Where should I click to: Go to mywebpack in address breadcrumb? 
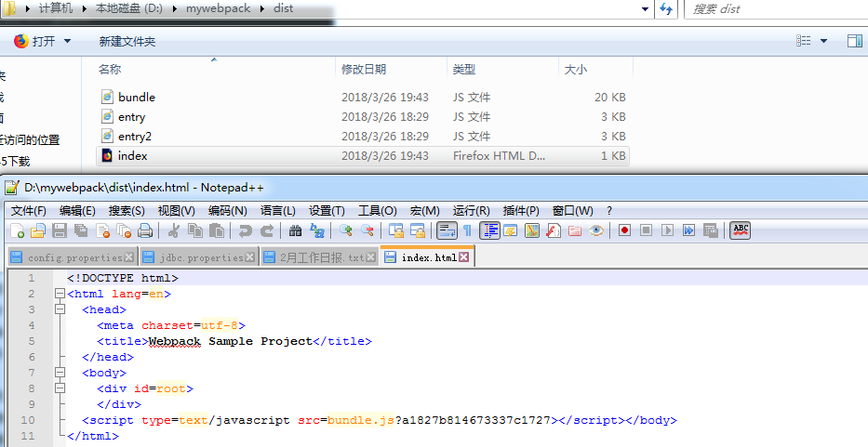coord(218,9)
